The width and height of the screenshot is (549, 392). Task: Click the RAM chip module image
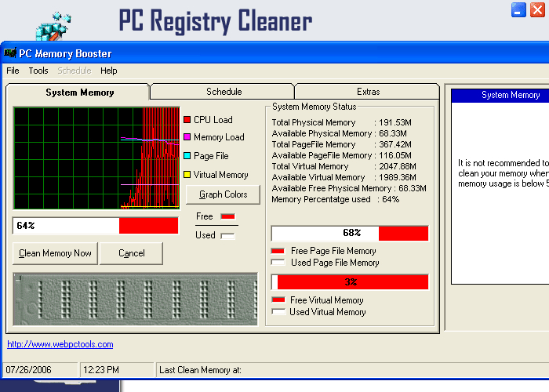coord(135,299)
